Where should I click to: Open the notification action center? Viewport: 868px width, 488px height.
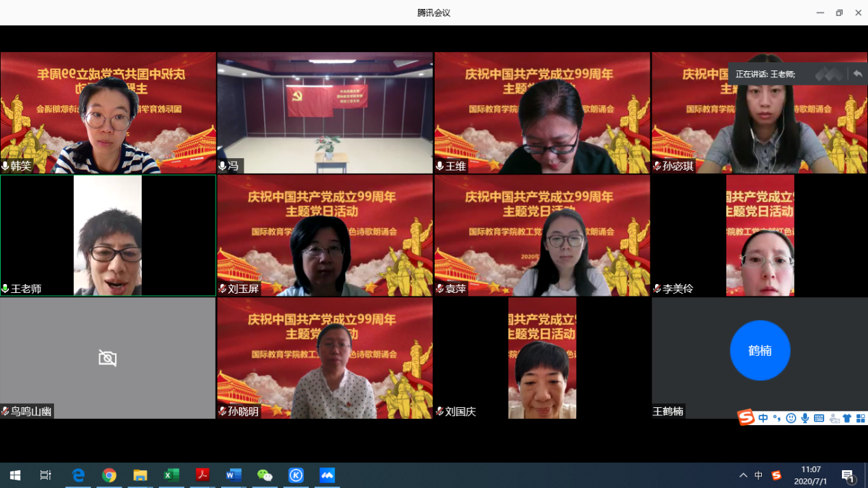point(848,475)
